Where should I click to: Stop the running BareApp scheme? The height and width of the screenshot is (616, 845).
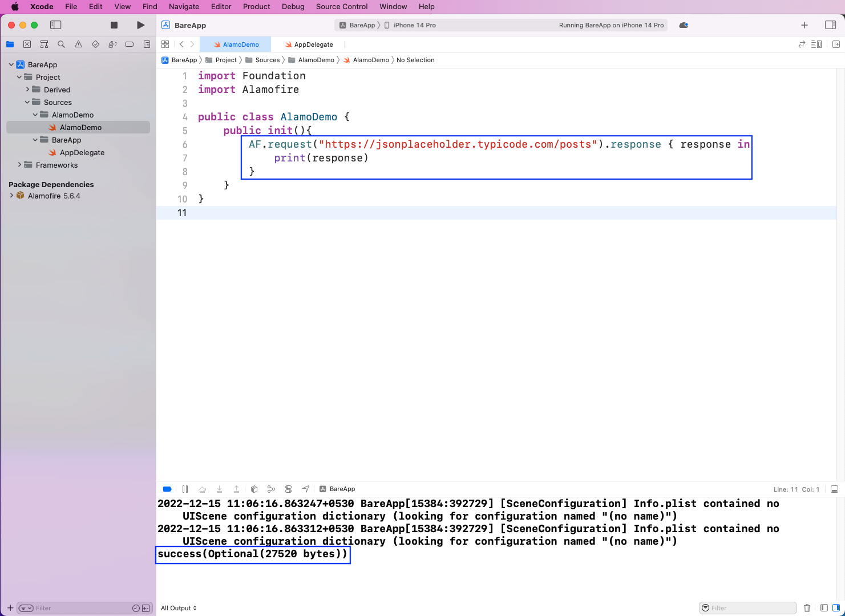(x=114, y=25)
